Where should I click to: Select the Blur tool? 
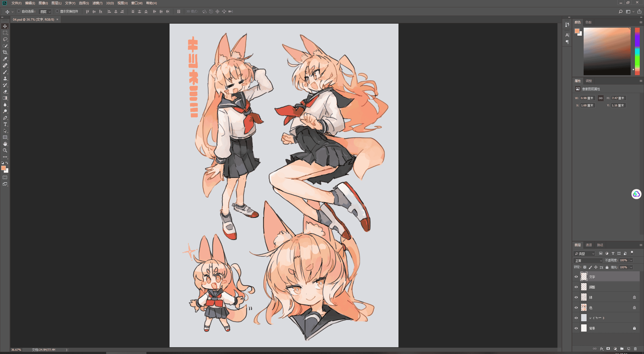pos(5,105)
